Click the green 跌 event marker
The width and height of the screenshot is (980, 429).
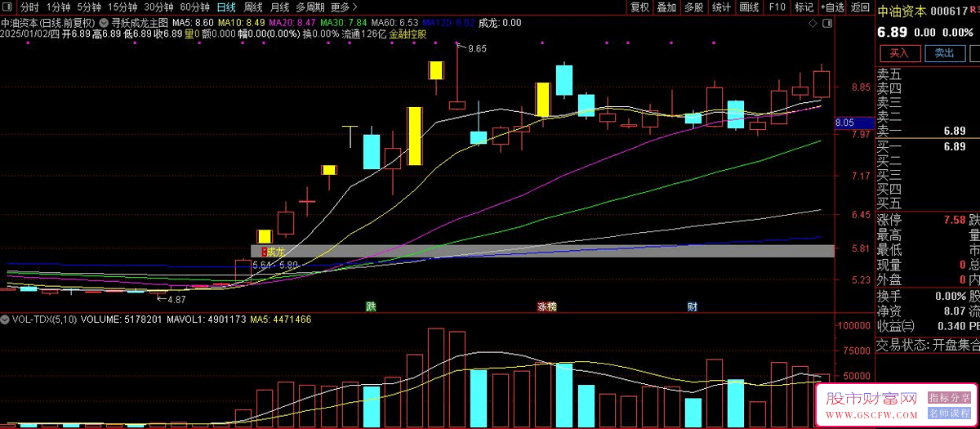[x=372, y=306]
